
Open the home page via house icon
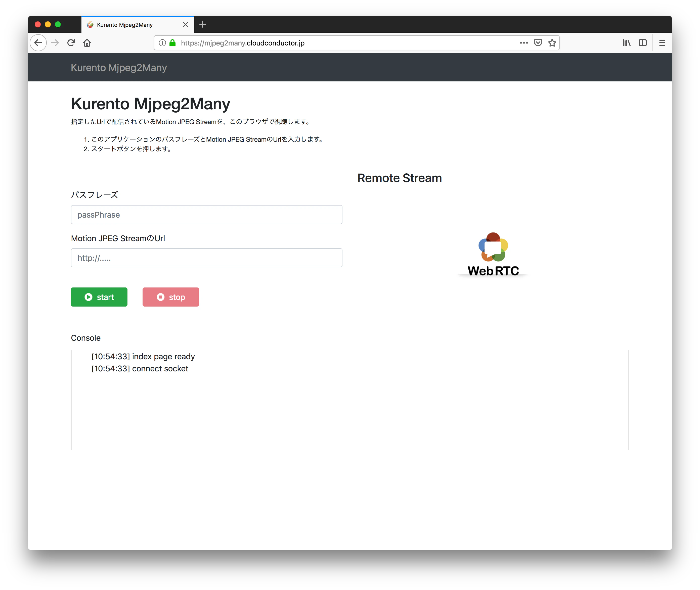tap(87, 43)
